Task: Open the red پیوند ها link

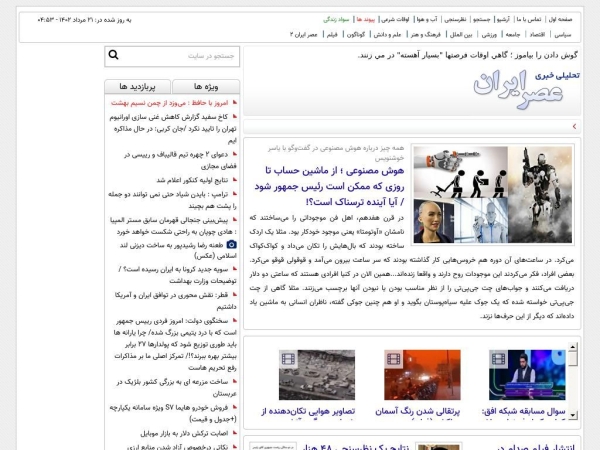Action: coord(366,19)
